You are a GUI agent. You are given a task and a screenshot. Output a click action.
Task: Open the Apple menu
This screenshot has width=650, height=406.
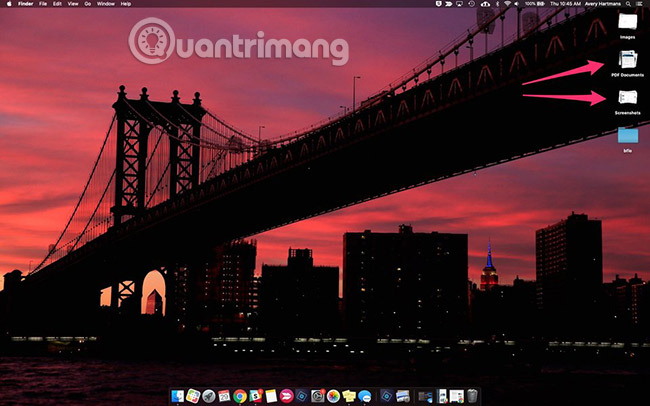9,4
